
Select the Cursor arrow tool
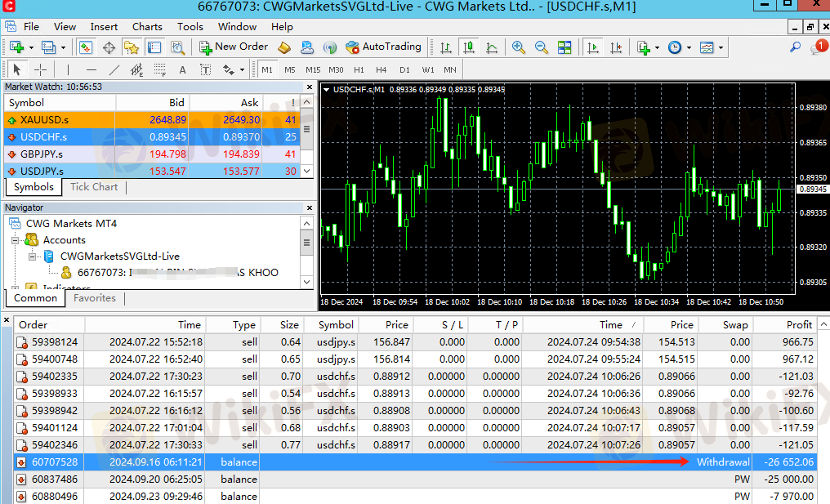[x=17, y=69]
